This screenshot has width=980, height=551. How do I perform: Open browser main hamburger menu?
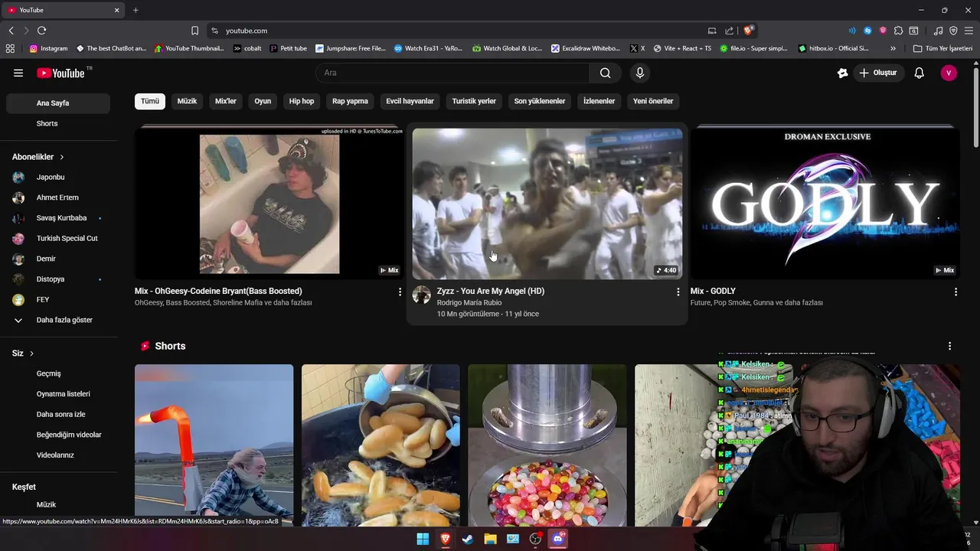click(x=969, y=31)
